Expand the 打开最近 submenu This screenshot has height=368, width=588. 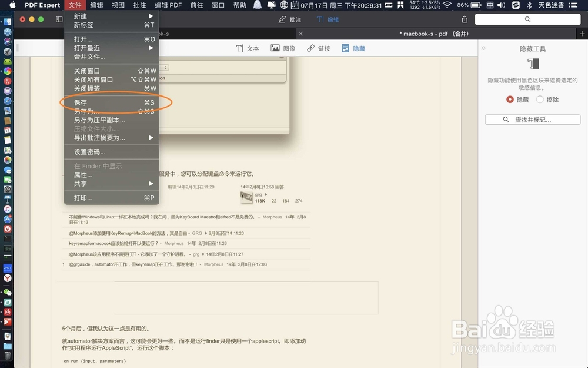pos(111,48)
